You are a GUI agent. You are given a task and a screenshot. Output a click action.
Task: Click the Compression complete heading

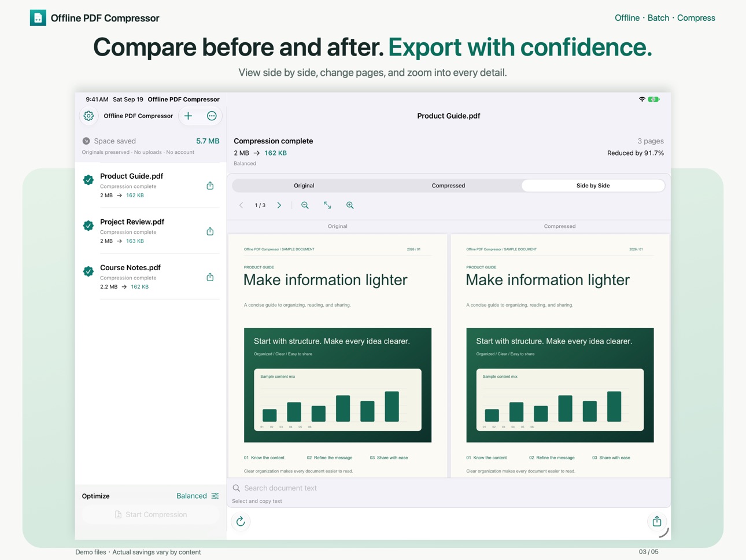274,141
